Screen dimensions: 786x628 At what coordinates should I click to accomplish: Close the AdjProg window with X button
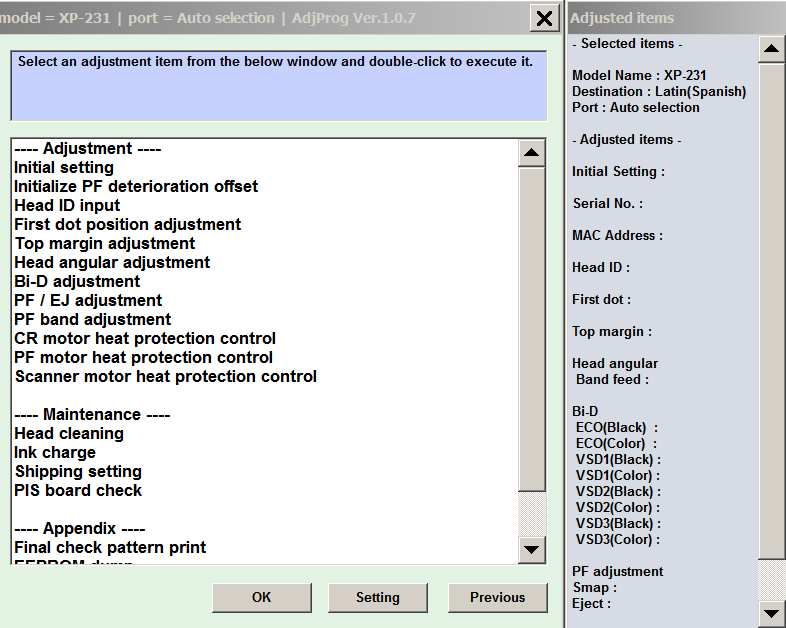pyautogui.click(x=544, y=19)
